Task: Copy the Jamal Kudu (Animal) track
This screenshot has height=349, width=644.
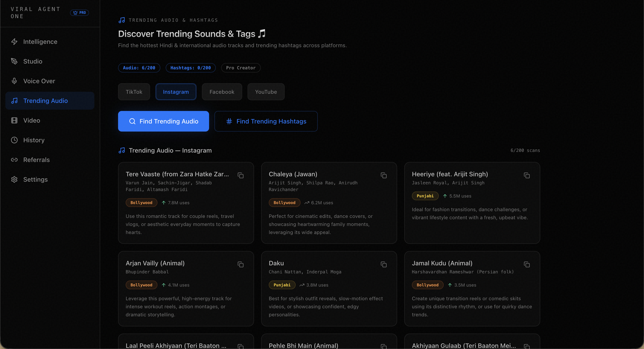Action: coord(527,264)
